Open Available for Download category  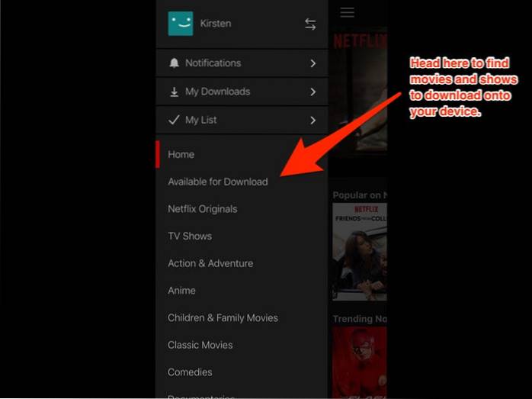(218, 182)
